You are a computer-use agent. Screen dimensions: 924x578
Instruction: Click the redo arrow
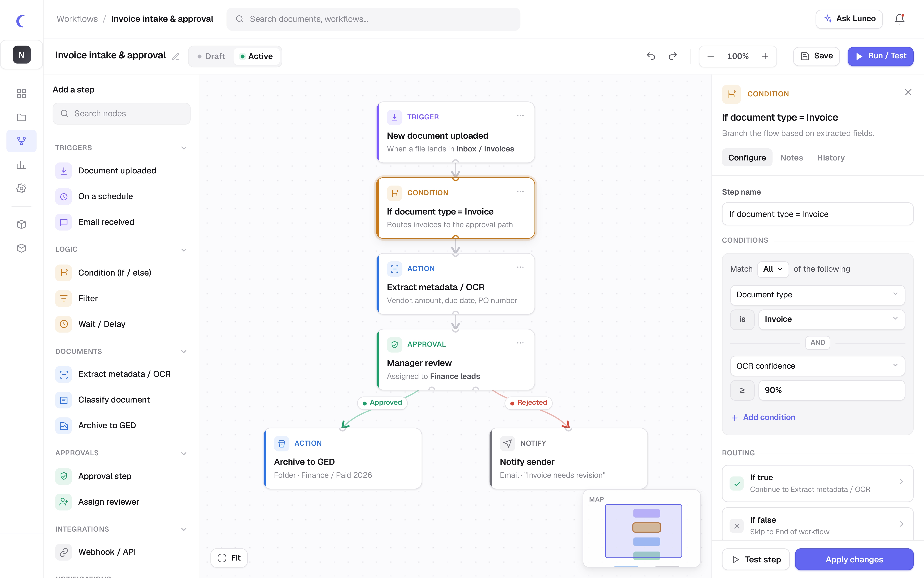[673, 56]
